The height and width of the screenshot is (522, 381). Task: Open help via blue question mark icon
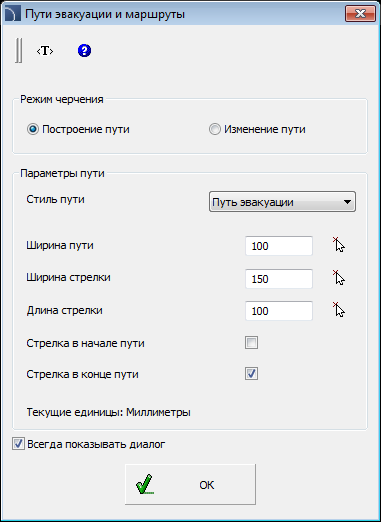(x=84, y=51)
